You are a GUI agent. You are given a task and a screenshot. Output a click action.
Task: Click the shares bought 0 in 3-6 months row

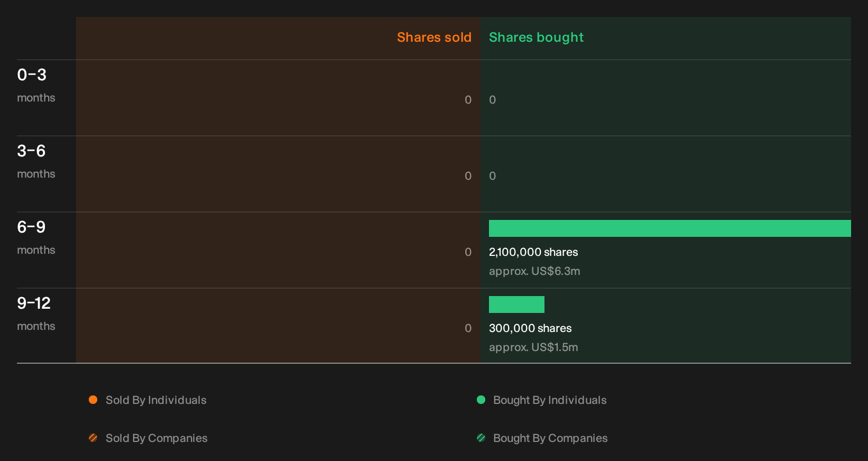tap(493, 176)
